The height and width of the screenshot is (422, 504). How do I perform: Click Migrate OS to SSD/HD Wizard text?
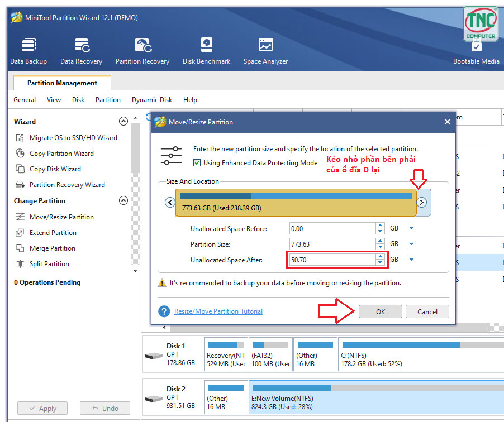tap(73, 138)
